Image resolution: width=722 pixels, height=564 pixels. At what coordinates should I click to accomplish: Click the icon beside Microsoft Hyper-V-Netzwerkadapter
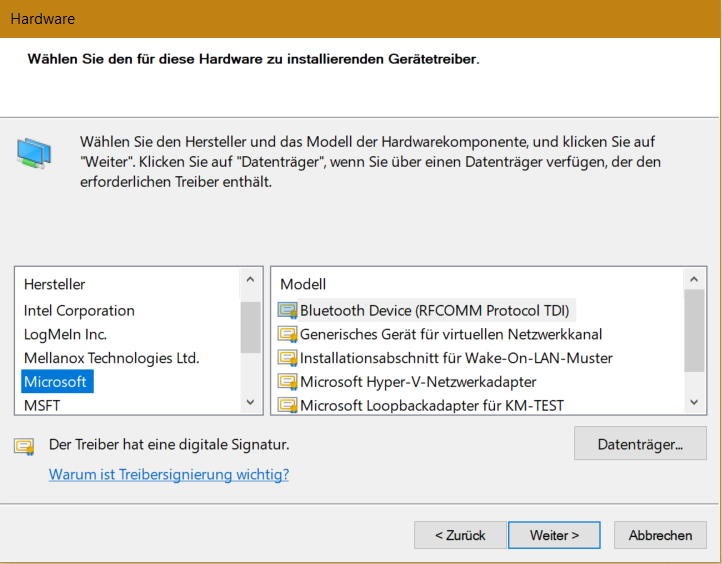click(x=287, y=382)
